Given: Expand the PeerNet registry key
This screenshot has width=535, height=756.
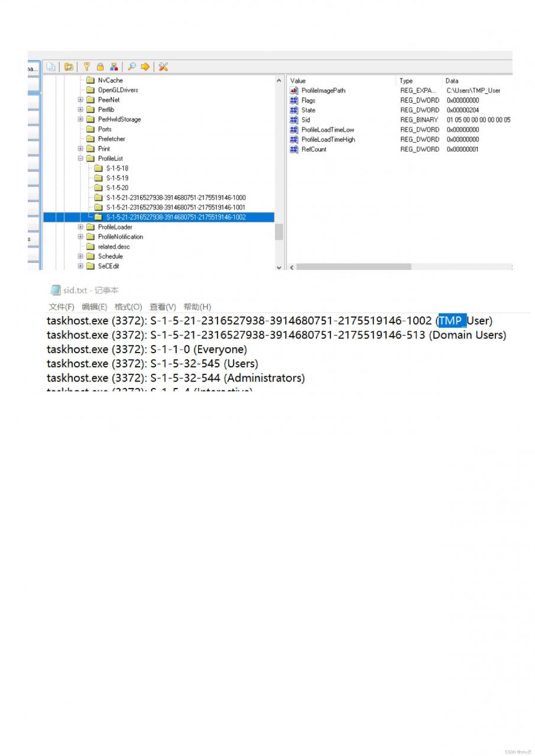Looking at the screenshot, I should (80, 100).
